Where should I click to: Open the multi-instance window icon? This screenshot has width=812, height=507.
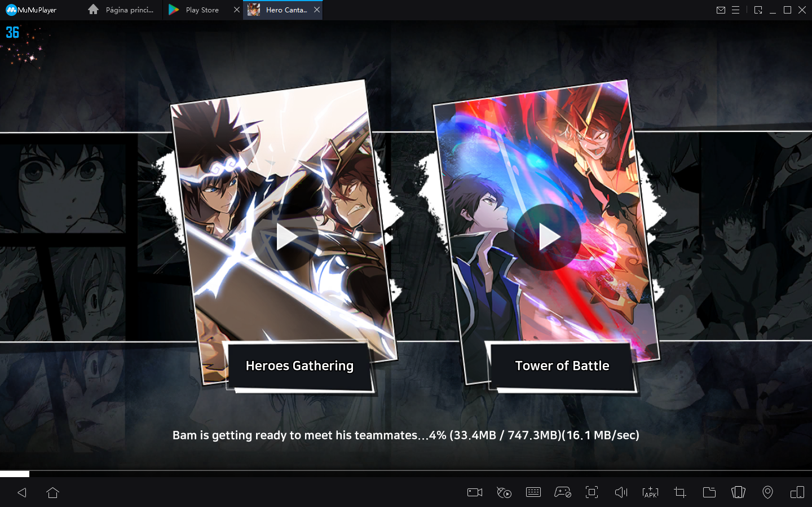click(797, 492)
